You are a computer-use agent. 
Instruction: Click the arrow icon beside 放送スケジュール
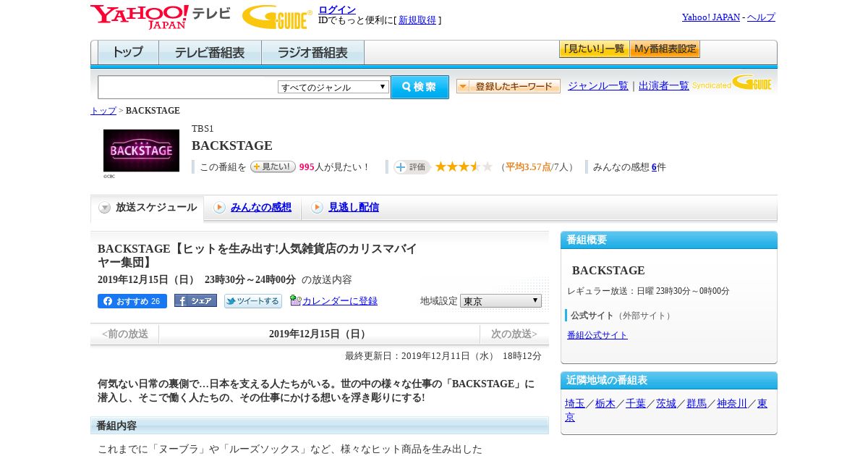point(105,208)
